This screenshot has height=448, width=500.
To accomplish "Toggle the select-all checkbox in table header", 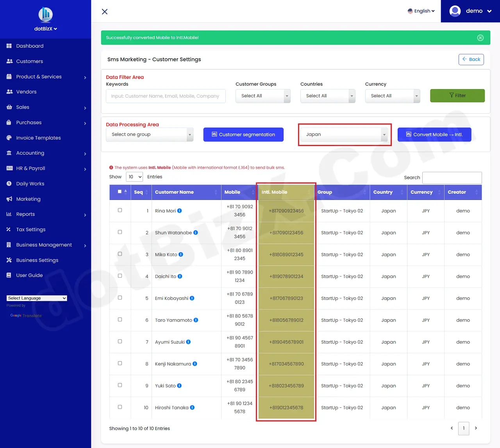I will point(120,192).
